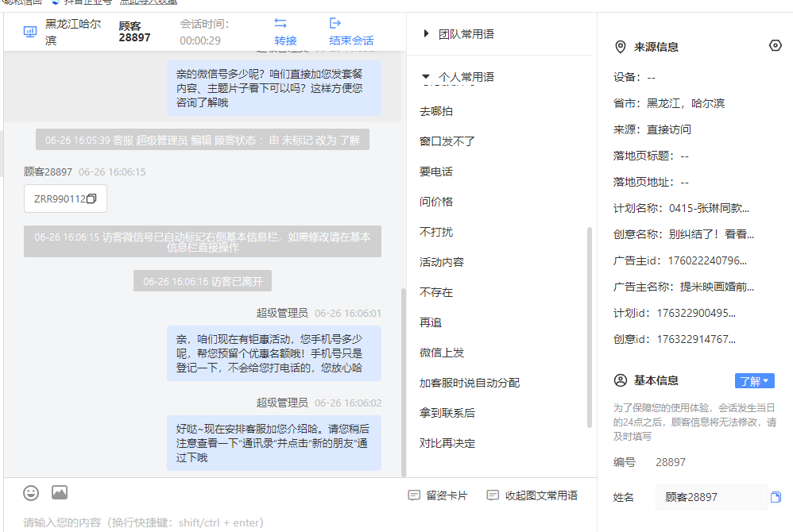Image resolution: width=793 pixels, height=532 pixels.
Task: Click the 顾客 28897 title in the chat header
Action: coord(134,32)
